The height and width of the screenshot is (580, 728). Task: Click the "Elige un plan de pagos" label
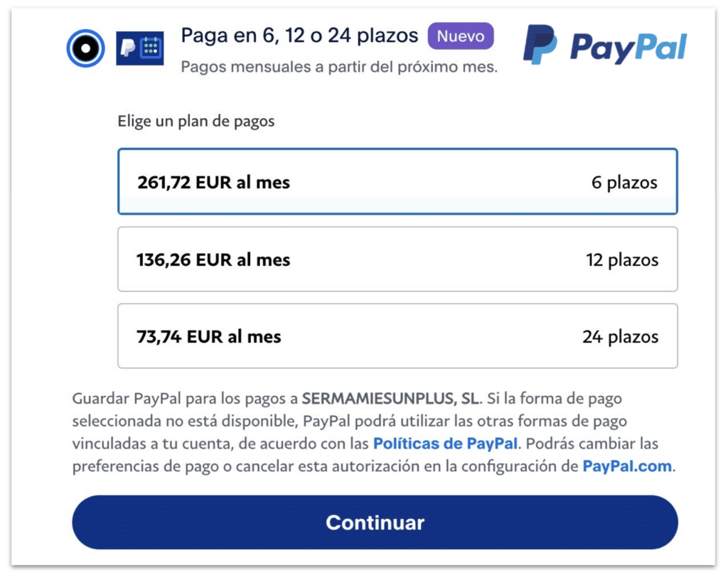(196, 122)
